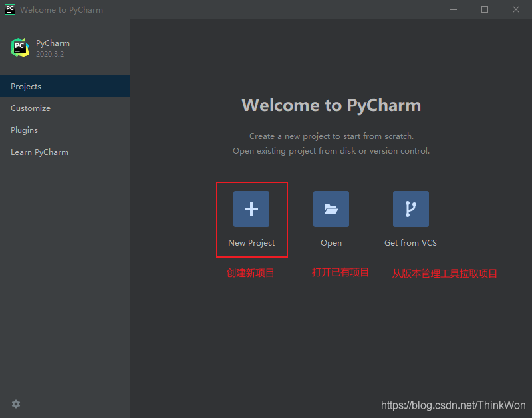Select the Open folder icon
Viewport: 532px width, 418px height.
point(331,208)
